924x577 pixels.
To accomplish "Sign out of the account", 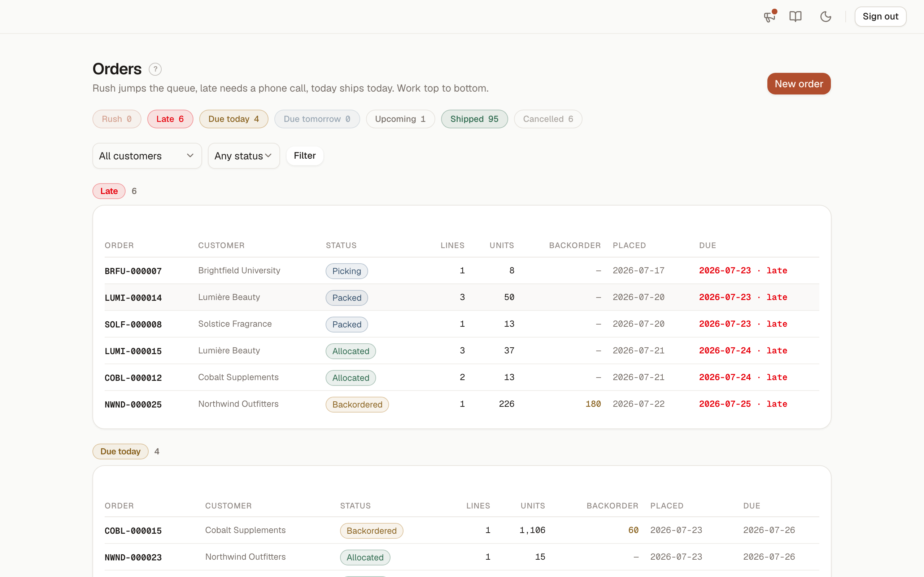I will (x=880, y=17).
